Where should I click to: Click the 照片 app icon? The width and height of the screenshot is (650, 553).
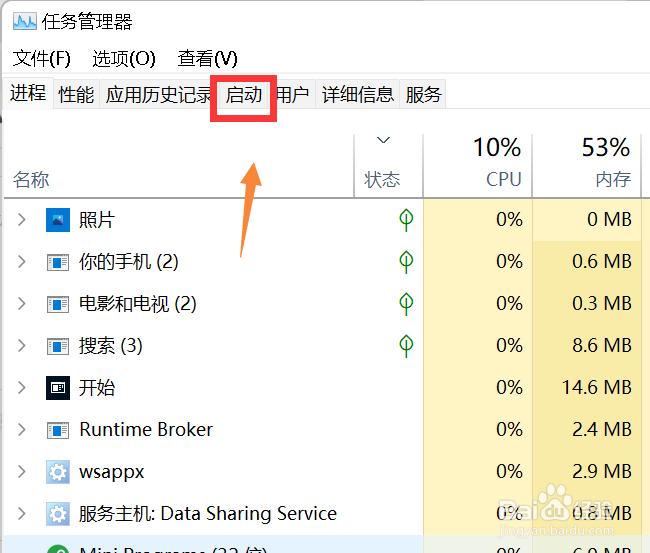tap(58, 220)
